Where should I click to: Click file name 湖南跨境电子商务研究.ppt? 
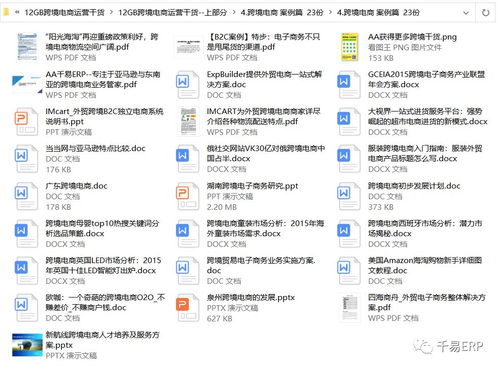tap(252, 186)
